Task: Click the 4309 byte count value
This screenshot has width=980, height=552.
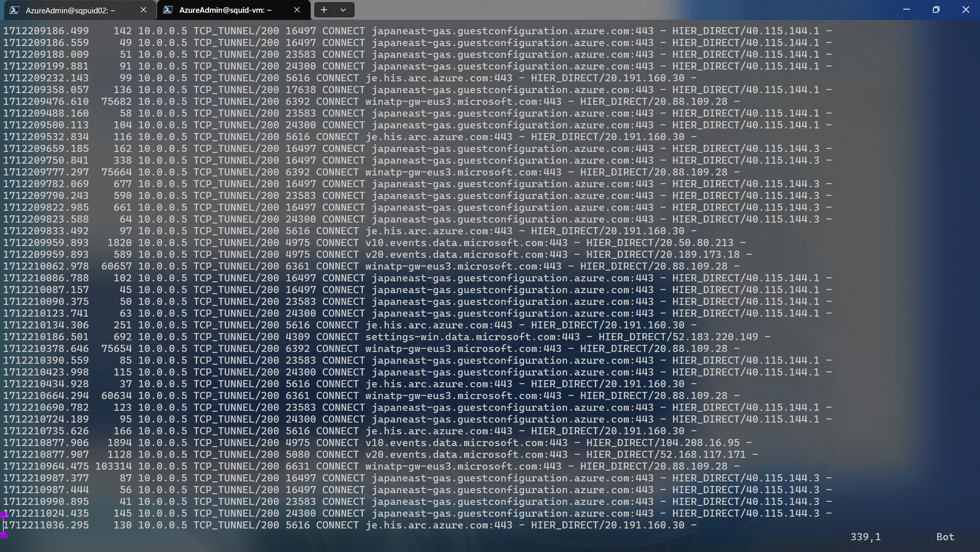Action: coord(297,337)
